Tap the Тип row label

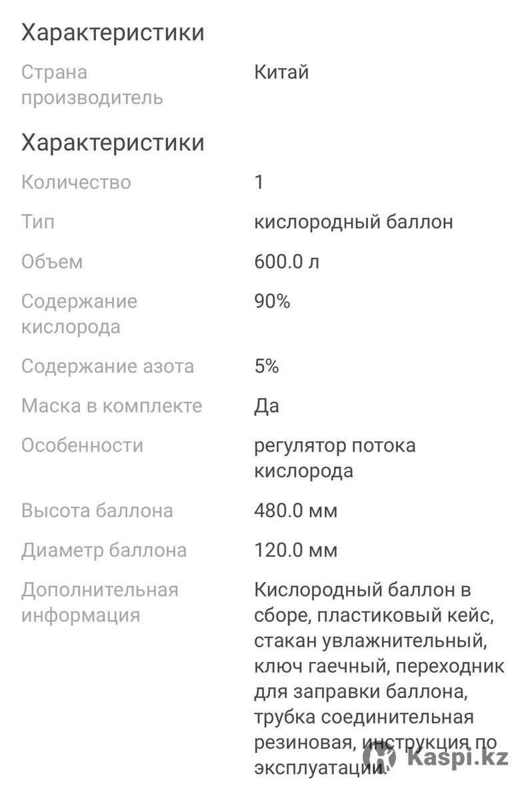pos(38,221)
